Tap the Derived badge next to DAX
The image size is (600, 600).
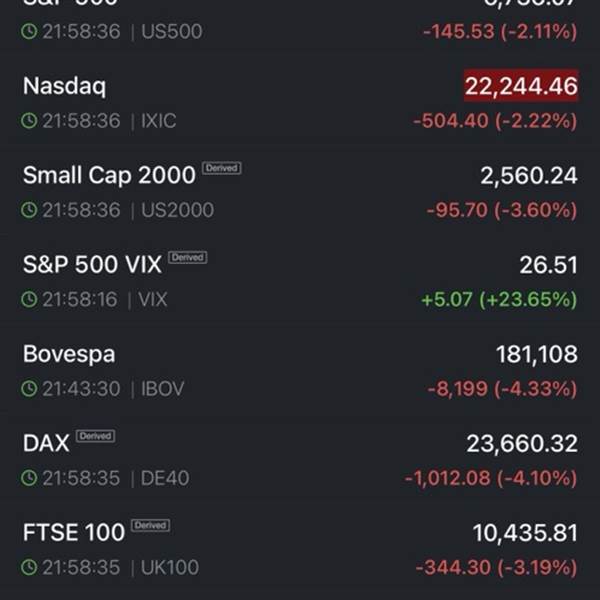95,436
